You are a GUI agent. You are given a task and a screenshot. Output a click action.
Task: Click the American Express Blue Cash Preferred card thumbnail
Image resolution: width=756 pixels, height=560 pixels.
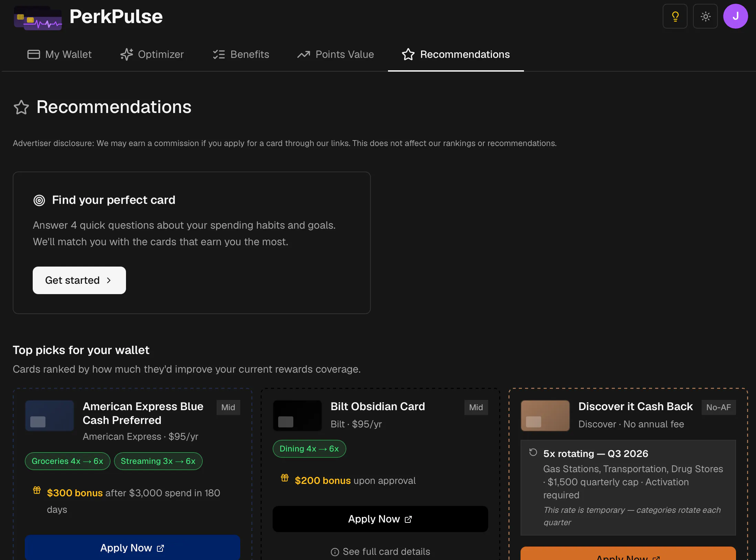[50, 415]
